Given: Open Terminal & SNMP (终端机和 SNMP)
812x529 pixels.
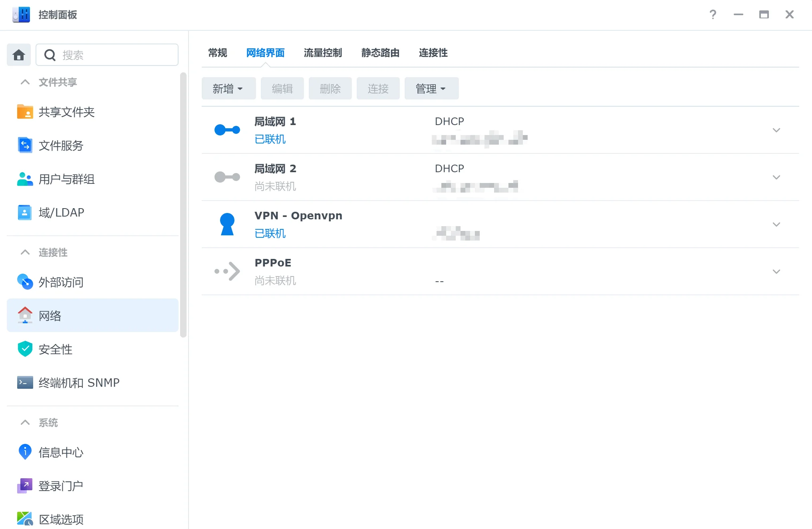Looking at the screenshot, I should [x=79, y=383].
